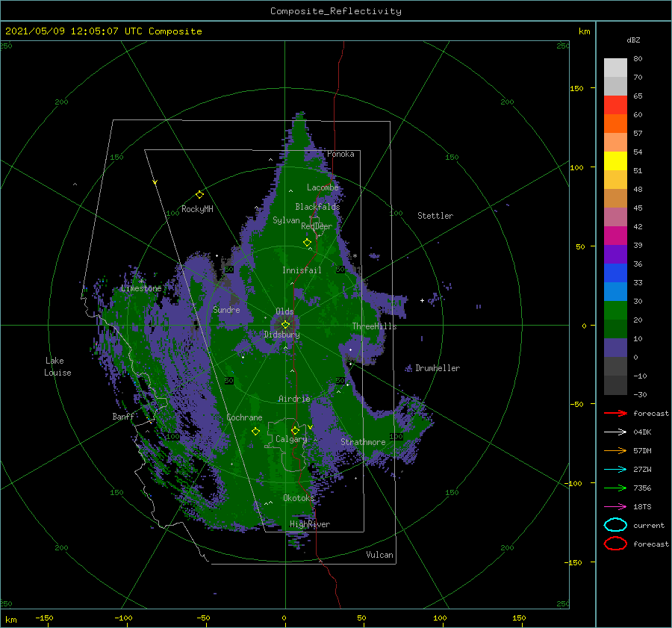Viewport: 672px width, 628px height.
Task: Click the Okotoks town label
Action: point(299,497)
